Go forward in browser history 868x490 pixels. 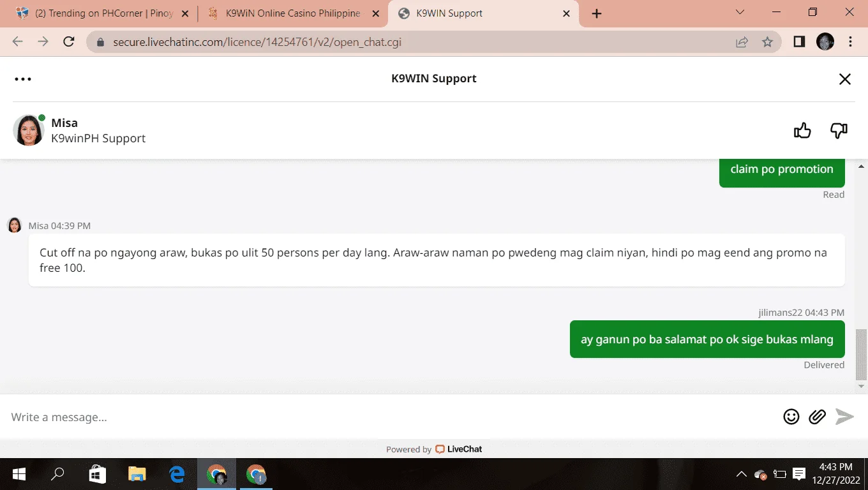pyautogui.click(x=43, y=41)
